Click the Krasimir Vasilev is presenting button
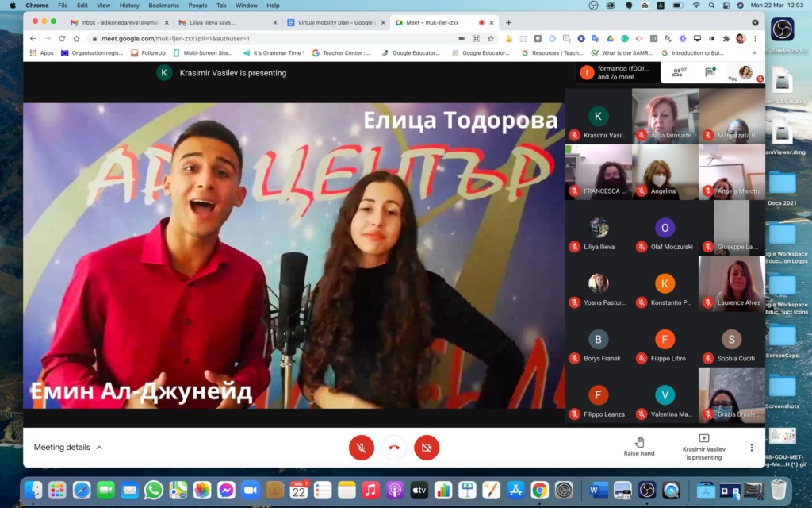 click(x=703, y=447)
